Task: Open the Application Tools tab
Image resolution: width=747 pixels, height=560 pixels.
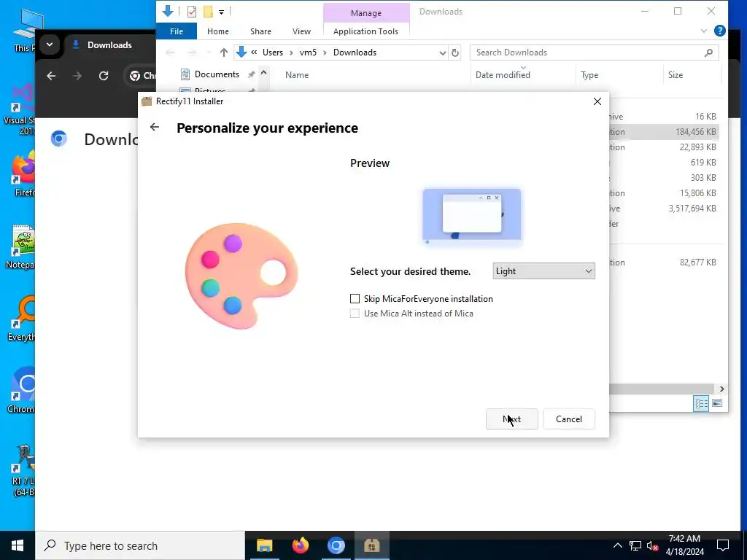Action: (x=366, y=31)
